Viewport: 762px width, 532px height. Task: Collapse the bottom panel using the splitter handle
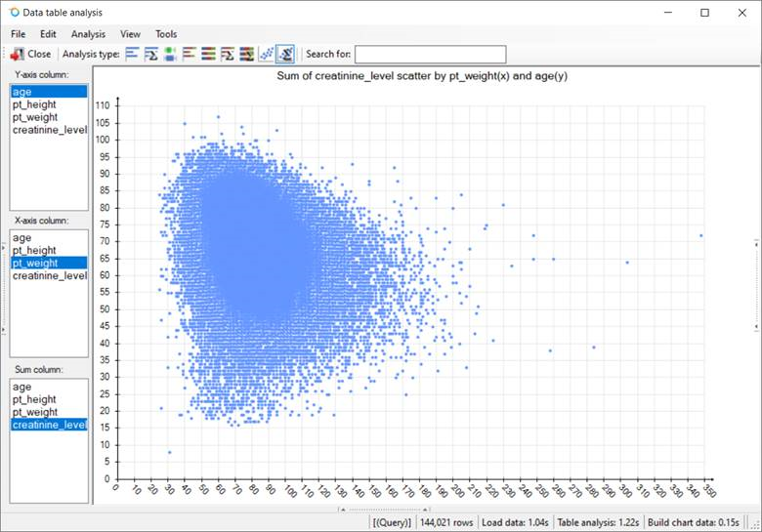point(381,509)
